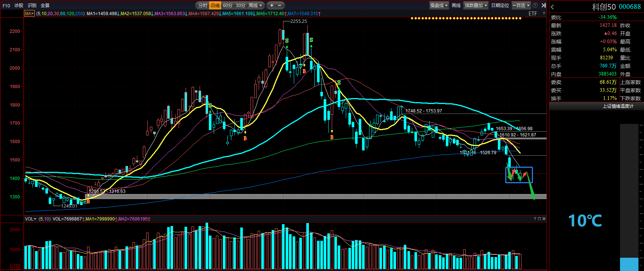Screen dimensions: 644x271
Task: Open the 诊股 stock diagnosis menu
Action: [19, 6]
